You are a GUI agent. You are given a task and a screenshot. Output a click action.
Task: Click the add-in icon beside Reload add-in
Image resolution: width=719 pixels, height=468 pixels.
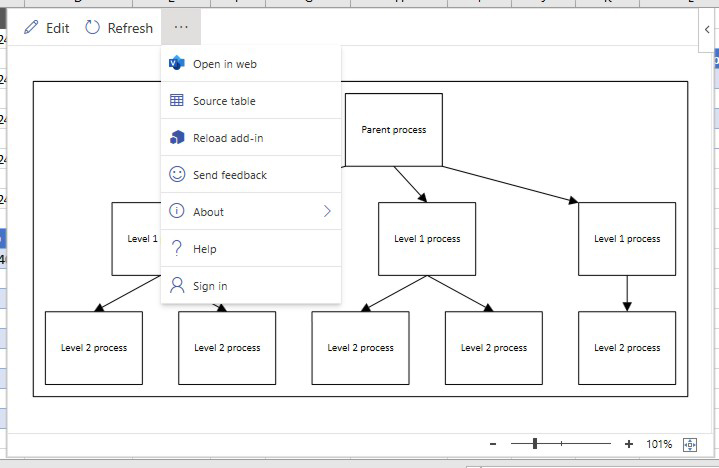click(177, 137)
